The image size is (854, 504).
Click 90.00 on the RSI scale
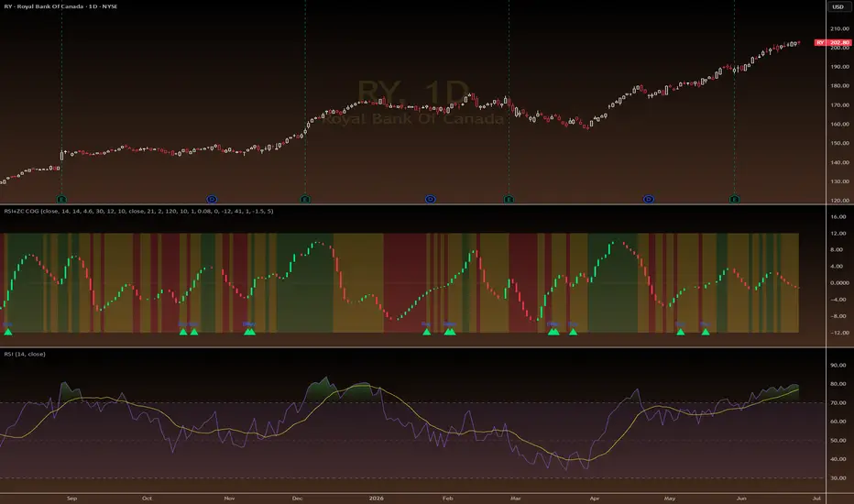(x=838, y=365)
